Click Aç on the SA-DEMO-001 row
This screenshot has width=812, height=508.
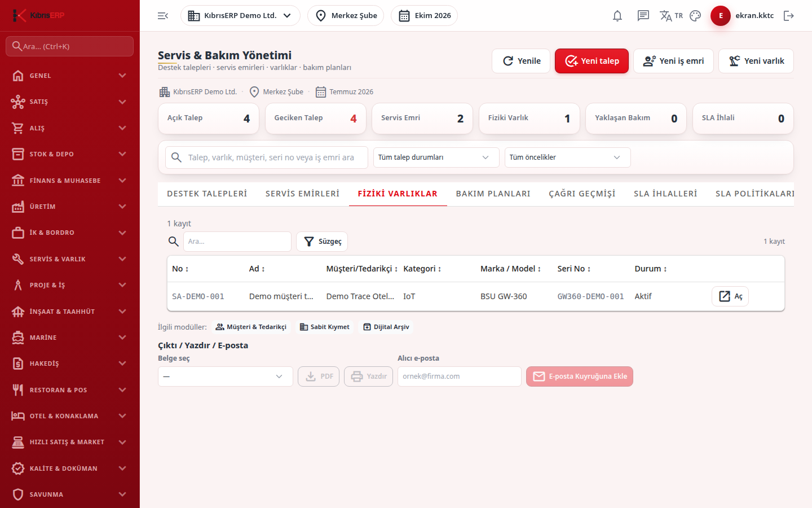(x=730, y=296)
